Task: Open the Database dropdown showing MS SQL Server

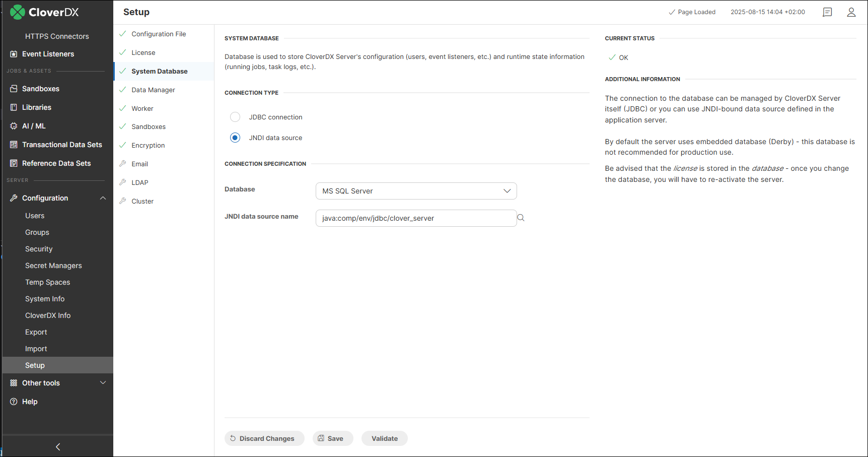Action: (x=416, y=191)
